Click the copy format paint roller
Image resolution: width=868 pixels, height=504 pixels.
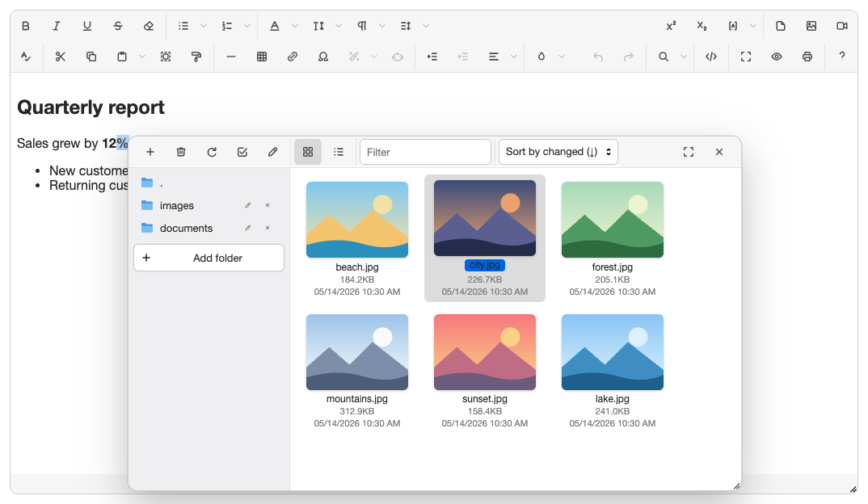(x=196, y=57)
